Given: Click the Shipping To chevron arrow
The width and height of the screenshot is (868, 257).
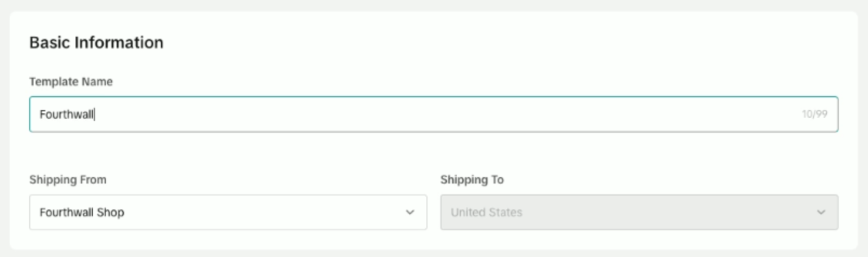Looking at the screenshot, I should pos(821,212).
